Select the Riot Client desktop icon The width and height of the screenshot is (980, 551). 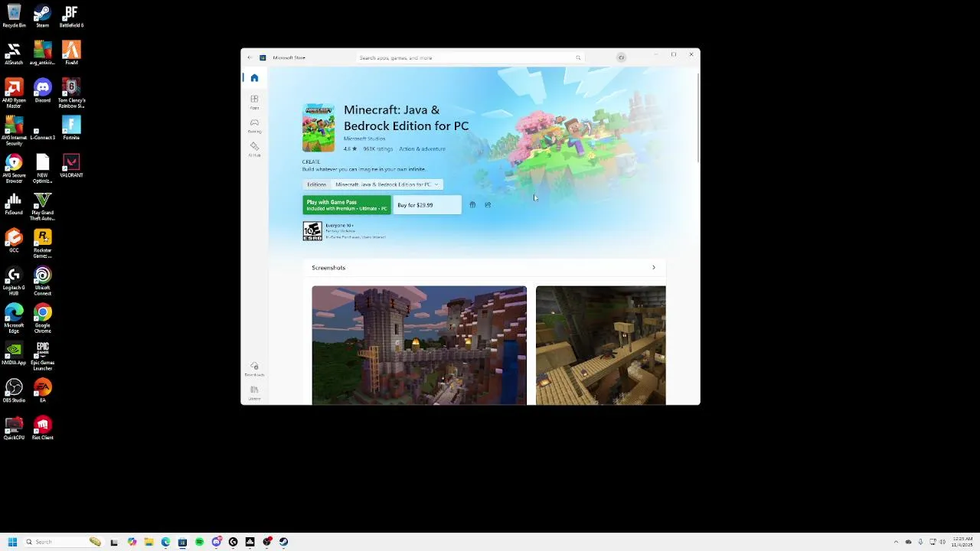coord(42,429)
